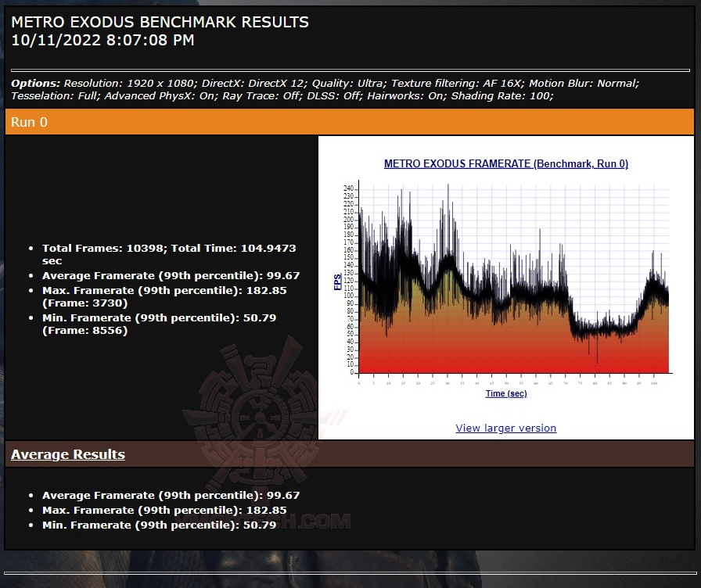Screen dimensions: 701x588
Task: Open the 'View larger version' link
Action: tap(505, 428)
